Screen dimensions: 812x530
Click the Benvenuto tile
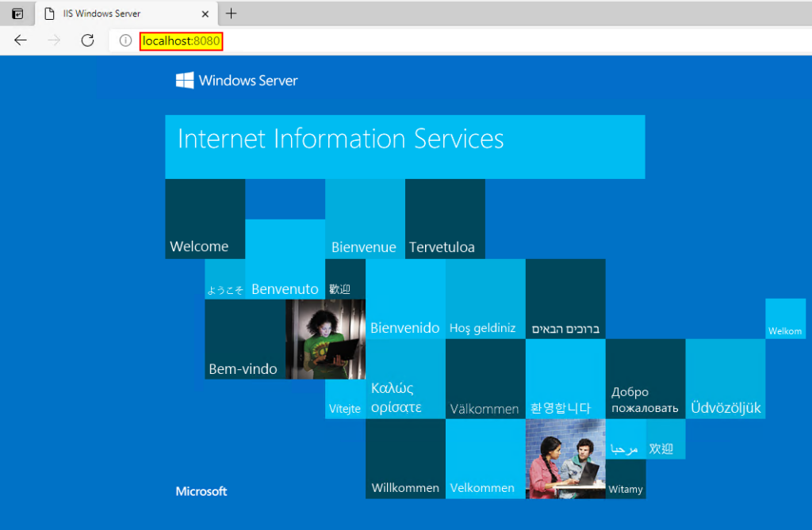click(285, 259)
